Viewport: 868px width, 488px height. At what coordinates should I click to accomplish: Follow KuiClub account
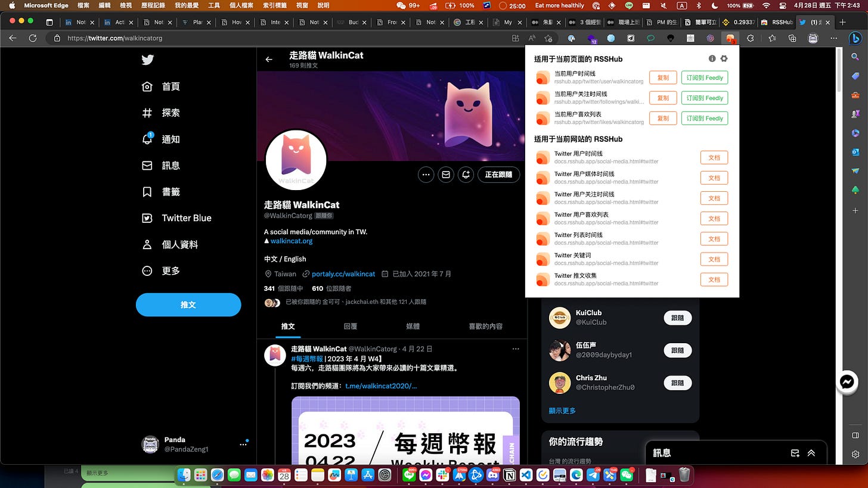[678, 318]
